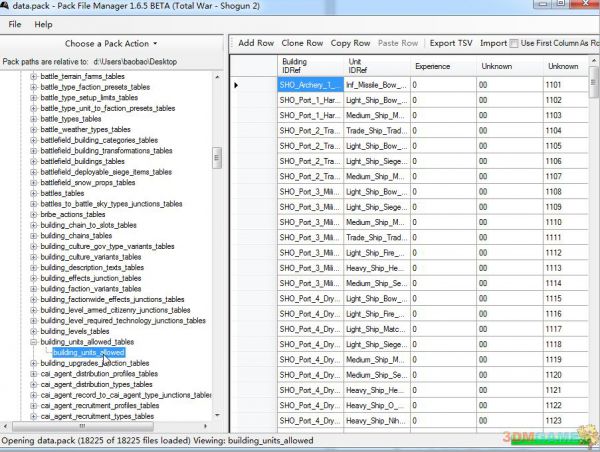
Task: Open the Choose a Pack Action dropdown
Action: tap(111, 44)
